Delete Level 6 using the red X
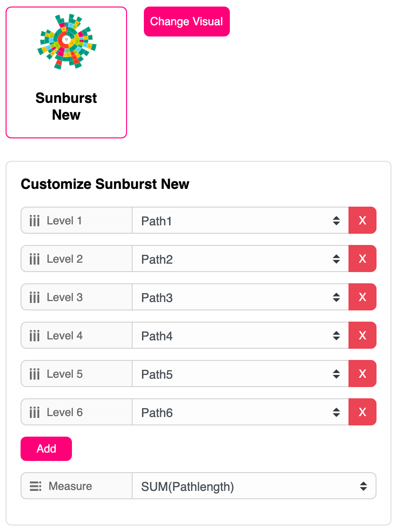 pyautogui.click(x=362, y=412)
